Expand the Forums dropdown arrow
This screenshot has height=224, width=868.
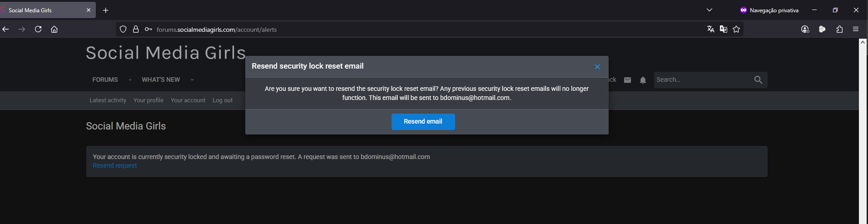(x=130, y=80)
